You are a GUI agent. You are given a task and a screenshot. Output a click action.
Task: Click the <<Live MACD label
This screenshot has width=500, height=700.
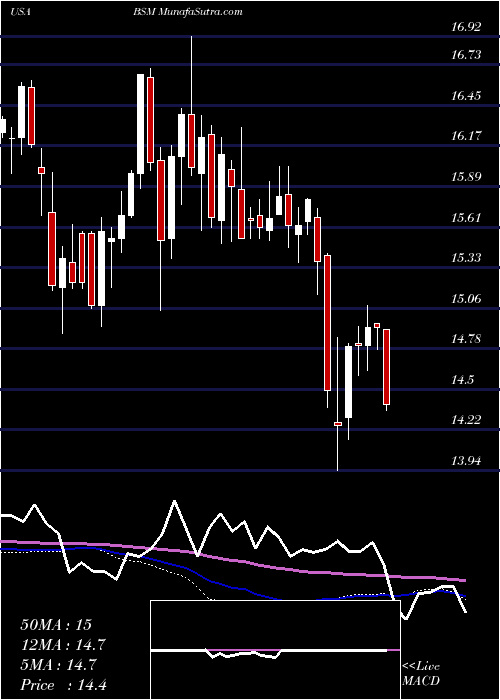point(421,674)
